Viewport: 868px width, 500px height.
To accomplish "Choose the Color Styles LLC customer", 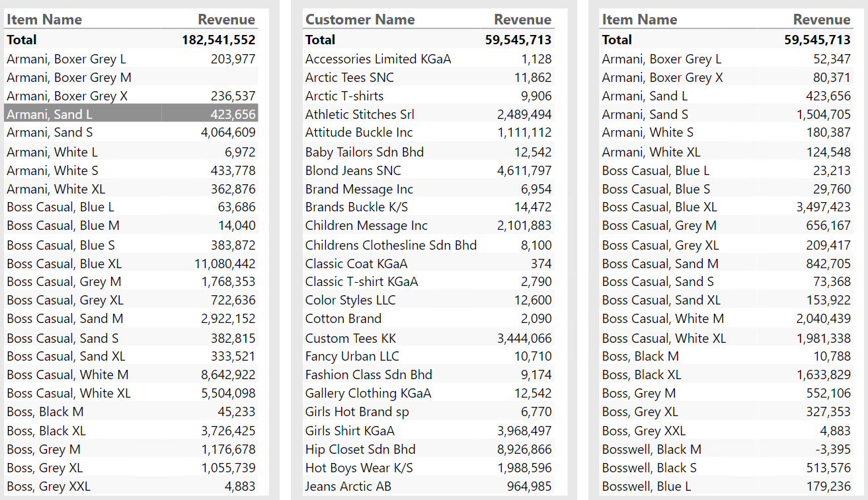I will point(350,300).
